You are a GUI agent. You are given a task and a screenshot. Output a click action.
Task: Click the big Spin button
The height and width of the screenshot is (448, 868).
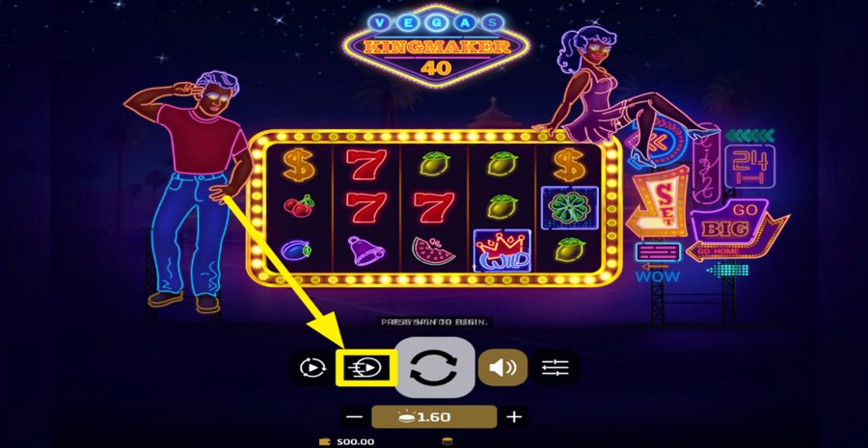(x=435, y=367)
